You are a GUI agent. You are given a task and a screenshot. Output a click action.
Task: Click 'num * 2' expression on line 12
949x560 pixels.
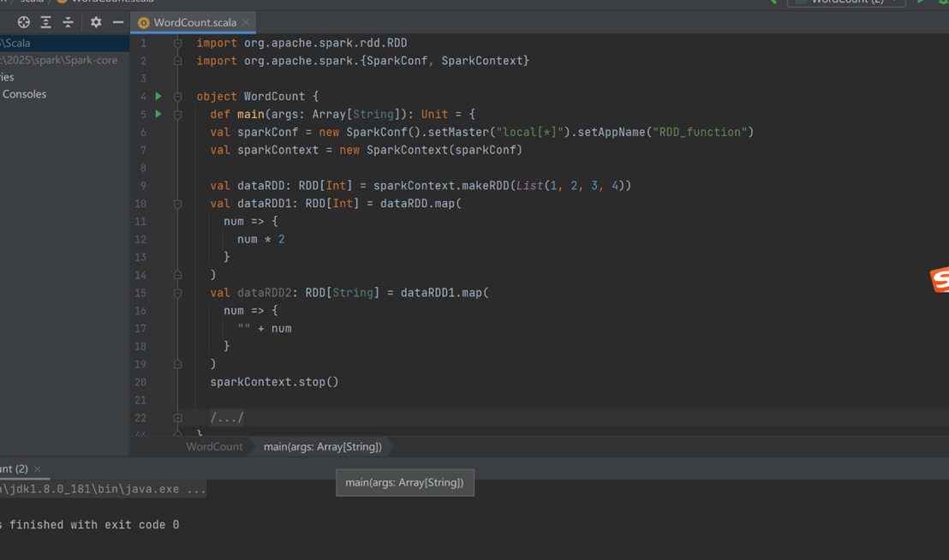click(261, 240)
